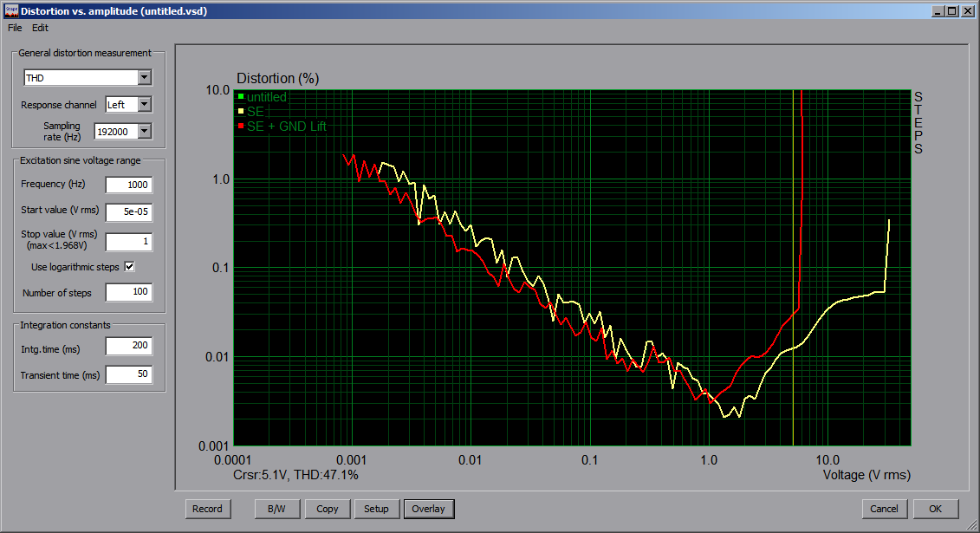Open the File menu

[x=15, y=28]
